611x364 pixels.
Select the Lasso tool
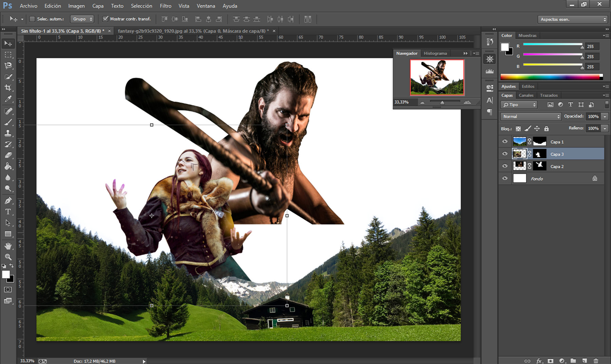coord(8,65)
